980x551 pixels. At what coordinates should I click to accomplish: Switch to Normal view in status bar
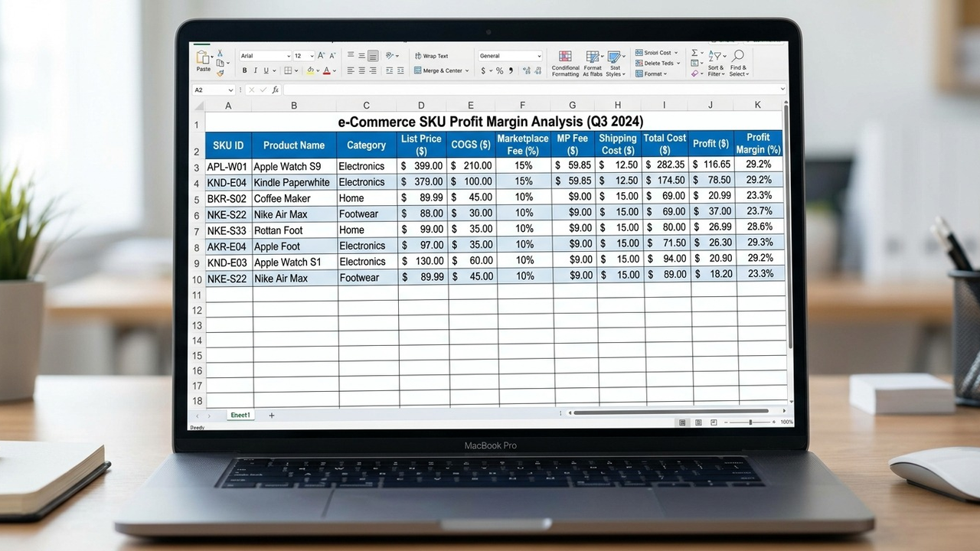coord(683,422)
